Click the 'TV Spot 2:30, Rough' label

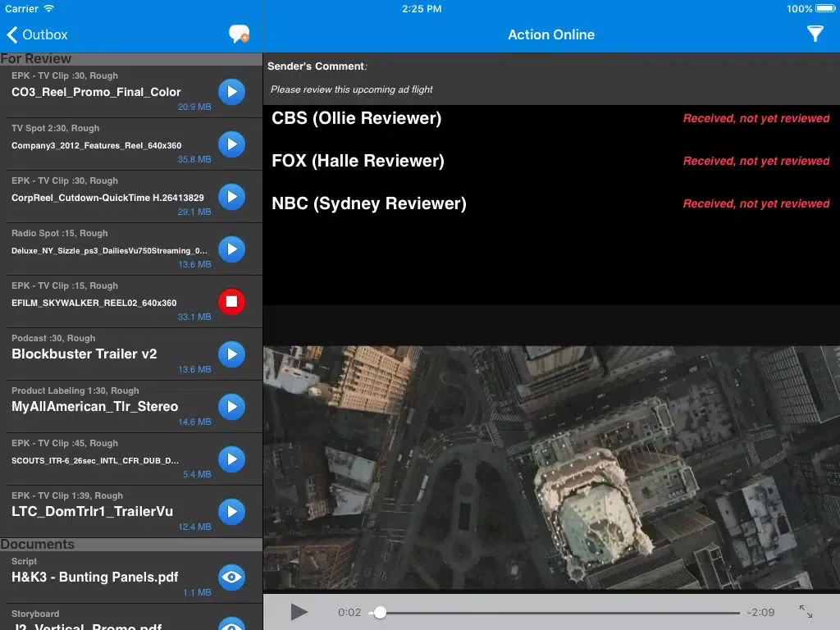(55, 129)
